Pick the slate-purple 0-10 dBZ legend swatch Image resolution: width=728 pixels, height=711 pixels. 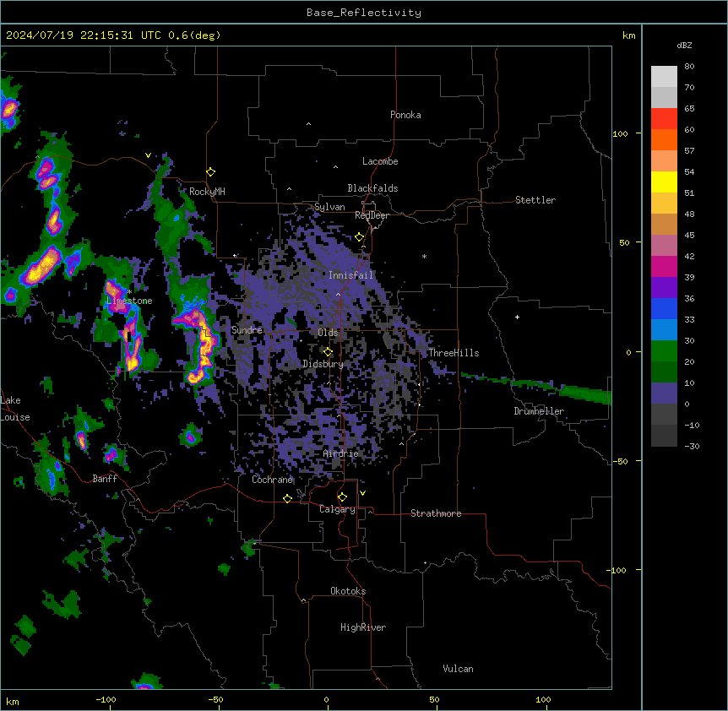[664, 393]
